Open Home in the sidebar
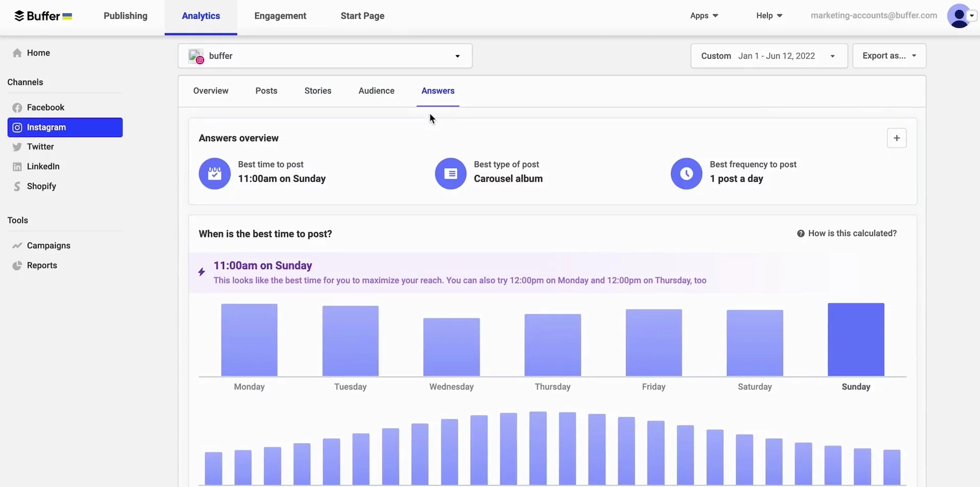 38,53
